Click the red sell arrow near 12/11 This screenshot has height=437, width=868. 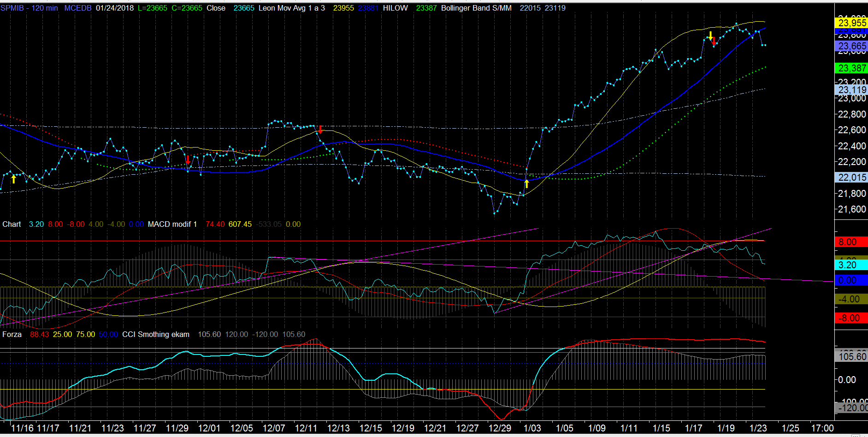click(x=320, y=129)
